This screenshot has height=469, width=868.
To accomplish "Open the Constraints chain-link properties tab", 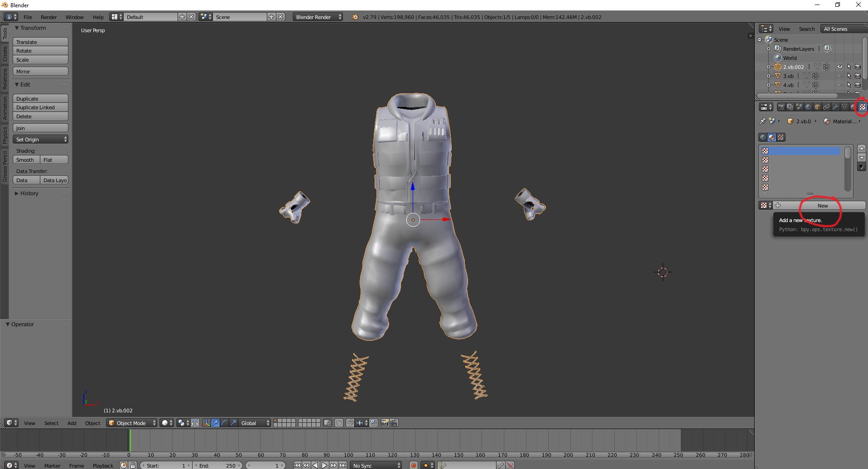I will 826,107.
